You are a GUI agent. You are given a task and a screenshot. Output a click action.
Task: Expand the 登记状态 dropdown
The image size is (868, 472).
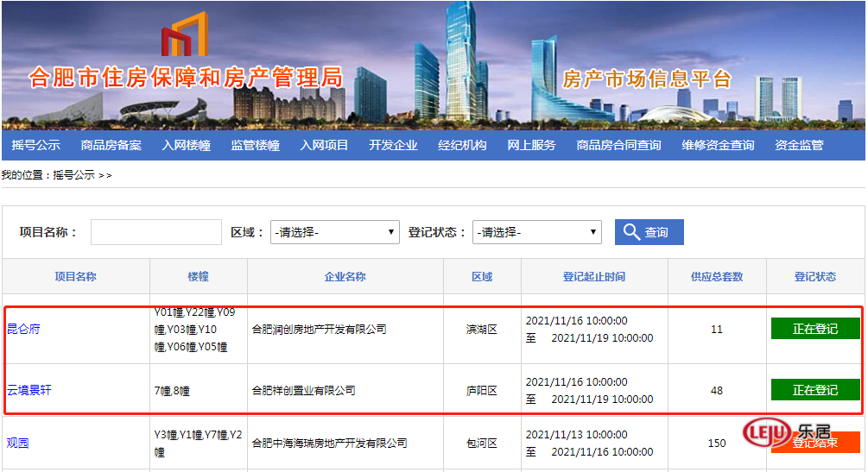click(x=537, y=232)
